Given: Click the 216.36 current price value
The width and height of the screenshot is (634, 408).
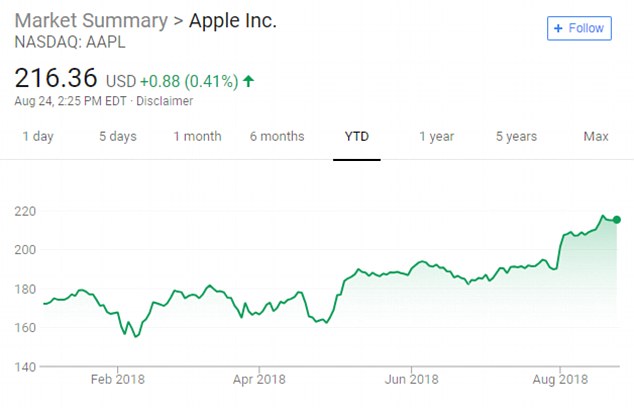Looking at the screenshot, I should [x=56, y=78].
